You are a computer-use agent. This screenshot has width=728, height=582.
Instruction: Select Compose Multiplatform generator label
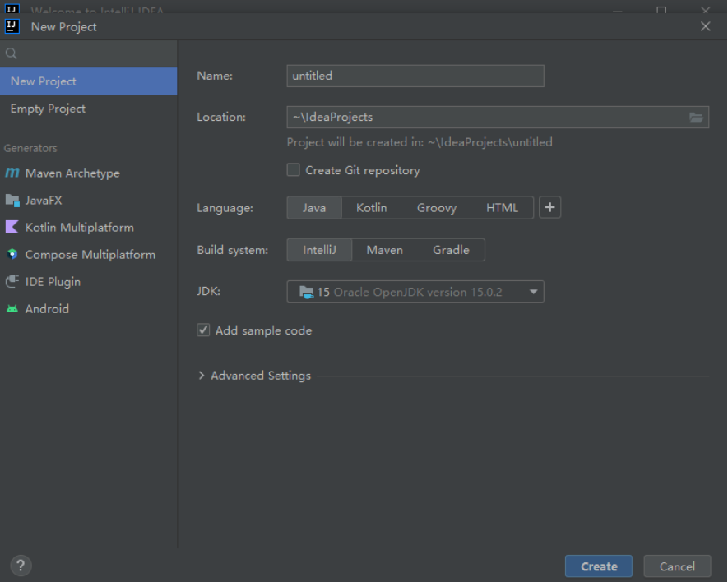click(90, 255)
